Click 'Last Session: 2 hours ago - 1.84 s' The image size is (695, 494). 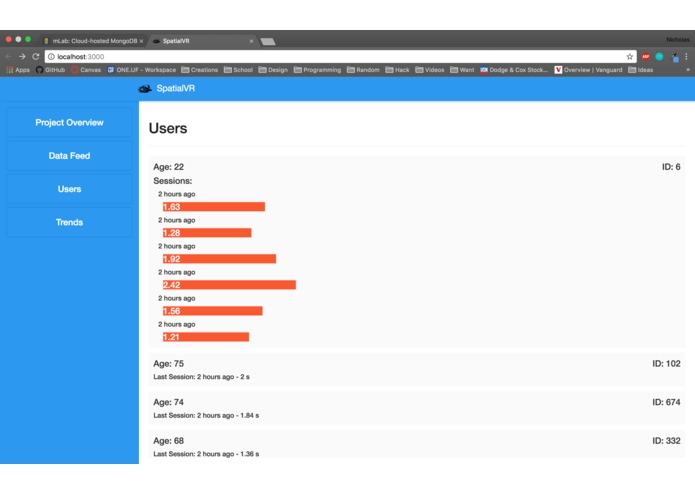pyautogui.click(x=206, y=416)
